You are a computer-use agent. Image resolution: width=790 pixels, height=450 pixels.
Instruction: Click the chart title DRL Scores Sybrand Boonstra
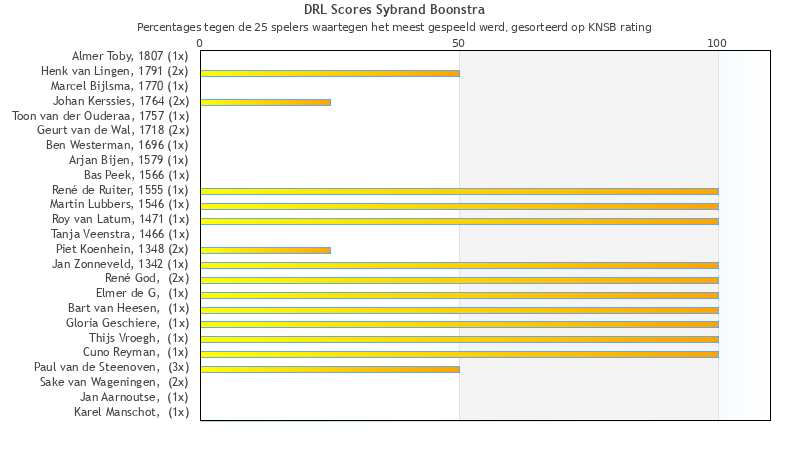[394, 10]
